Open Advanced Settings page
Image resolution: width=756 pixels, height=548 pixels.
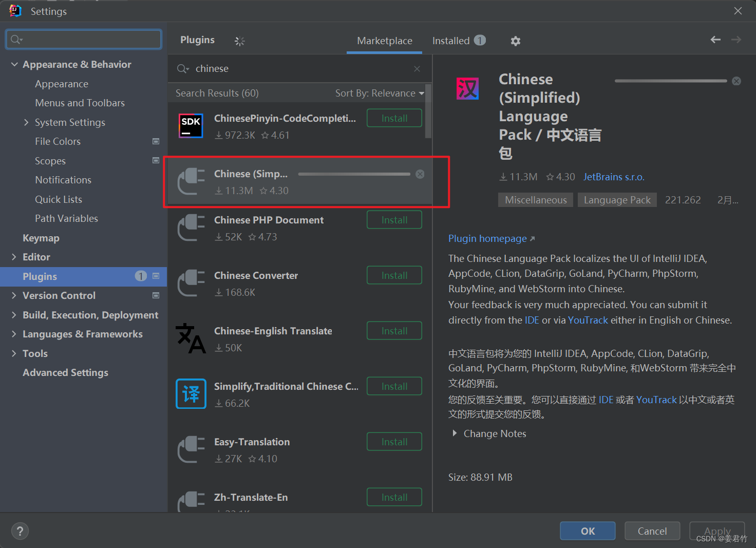(65, 372)
